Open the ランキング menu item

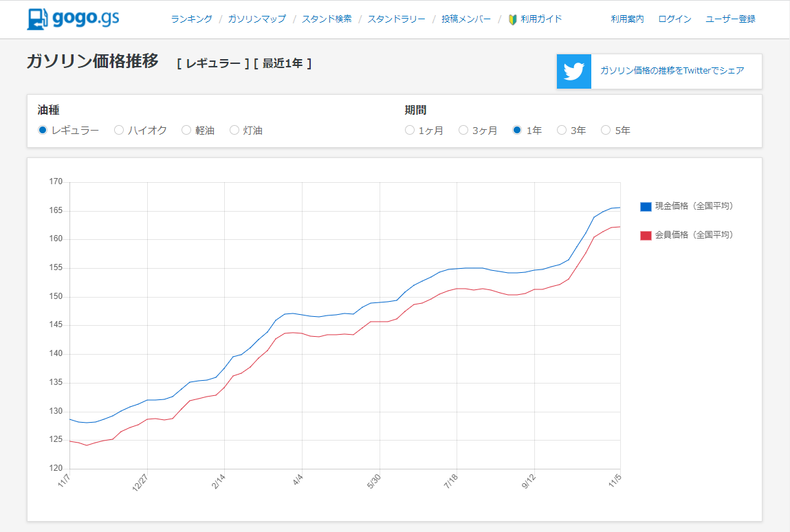[191, 19]
